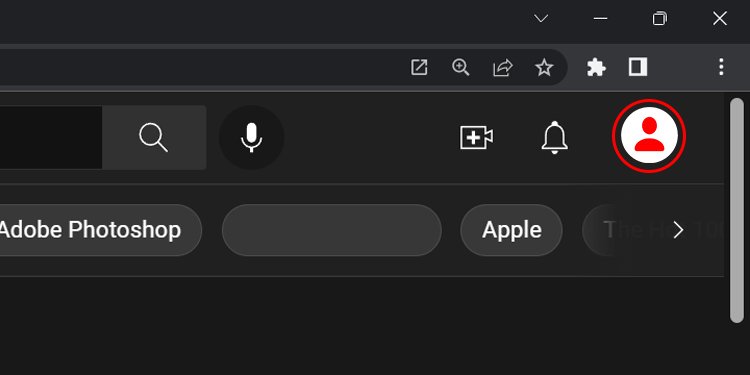Select the blank filter chip
Viewport: 750px width, 375px height.
[x=331, y=230]
